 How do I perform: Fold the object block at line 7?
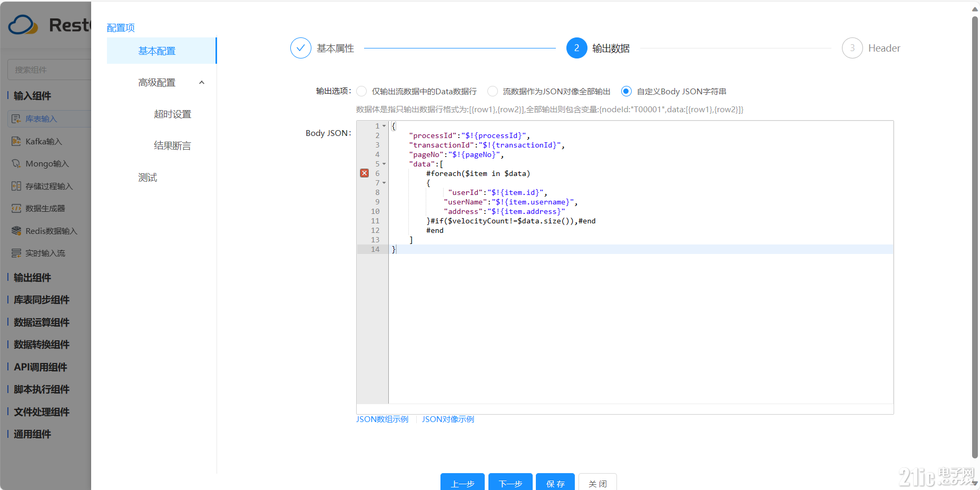pyautogui.click(x=384, y=183)
